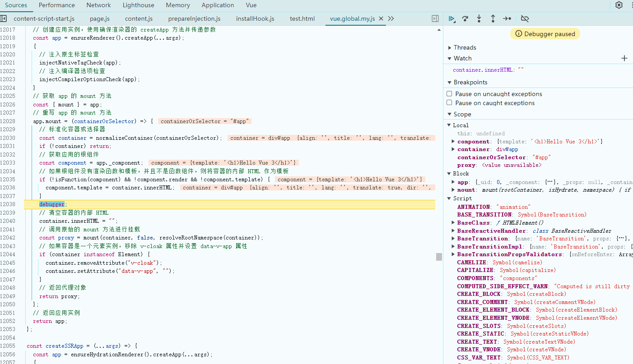Image resolution: width=633 pixels, height=364 pixels.
Task: Add a new watch expression
Action: pos(624,58)
